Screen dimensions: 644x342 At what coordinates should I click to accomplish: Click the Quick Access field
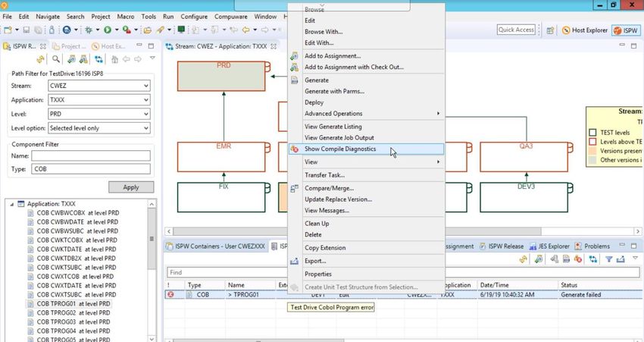pos(516,30)
